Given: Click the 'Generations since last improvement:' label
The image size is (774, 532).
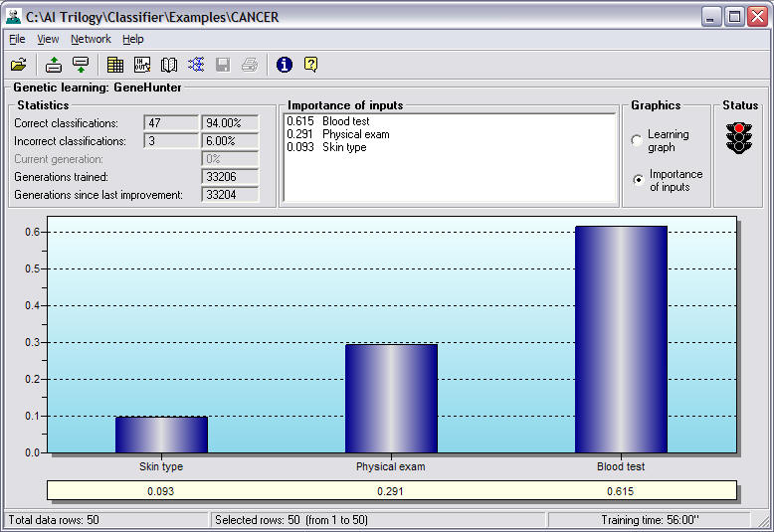Looking at the screenshot, I should pos(98,195).
